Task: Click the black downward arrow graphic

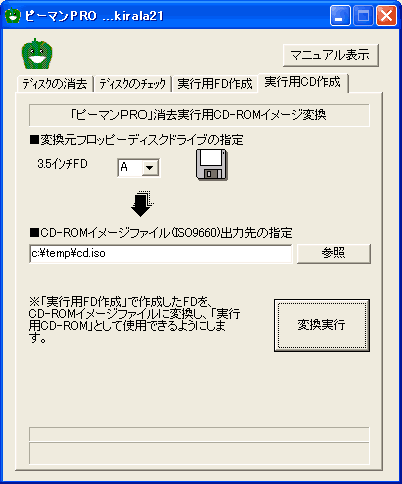Action: coord(142,204)
